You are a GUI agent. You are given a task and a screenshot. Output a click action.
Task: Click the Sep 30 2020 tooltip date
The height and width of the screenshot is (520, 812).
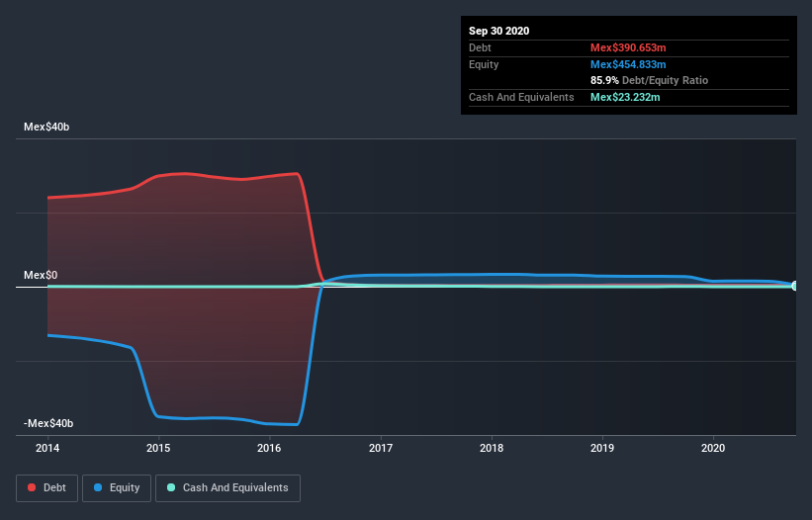pos(499,31)
